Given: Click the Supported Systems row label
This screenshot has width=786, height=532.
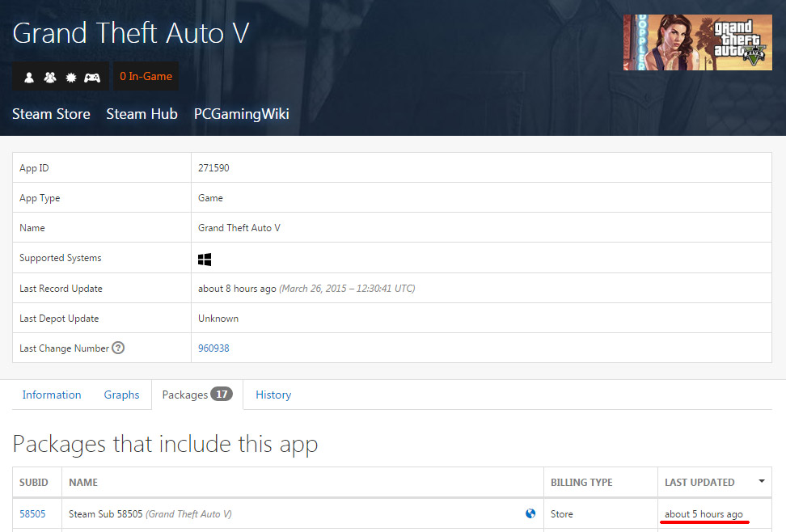Looking at the screenshot, I should 60,258.
